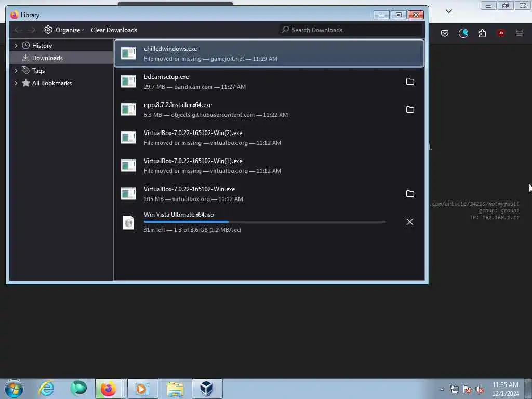Open the Extensions puzzle icon in Firefox

[482, 33]
